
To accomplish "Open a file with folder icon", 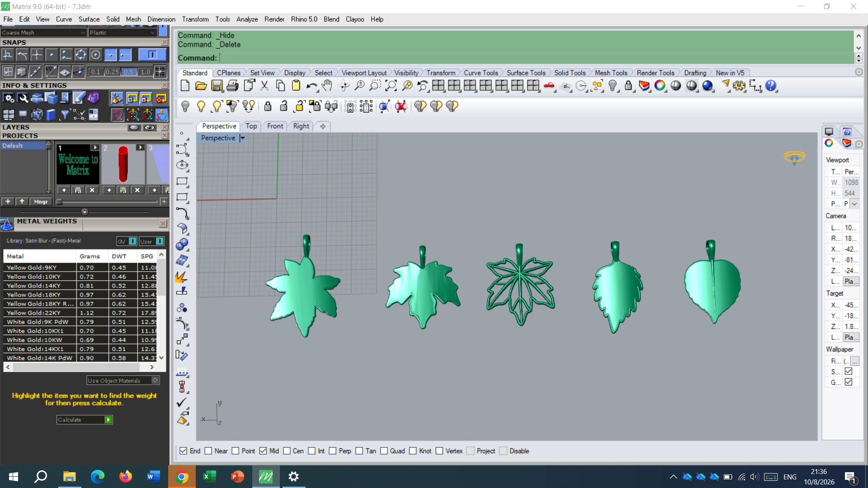I will coord(201,86).
